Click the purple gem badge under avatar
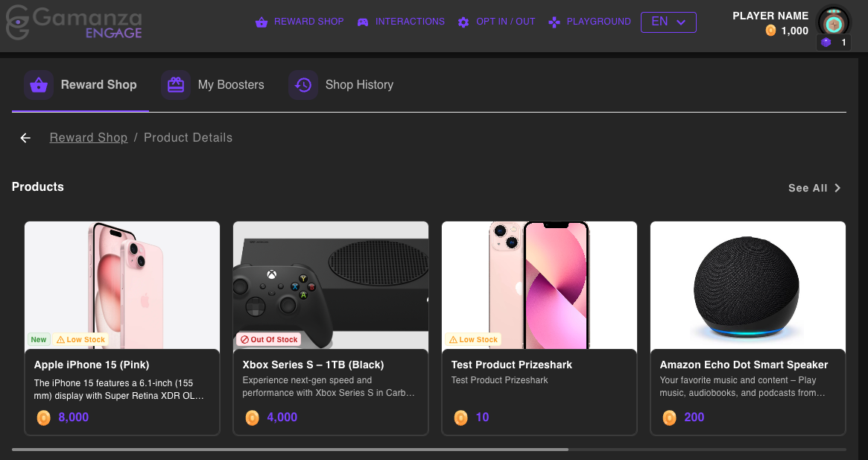 826,43
